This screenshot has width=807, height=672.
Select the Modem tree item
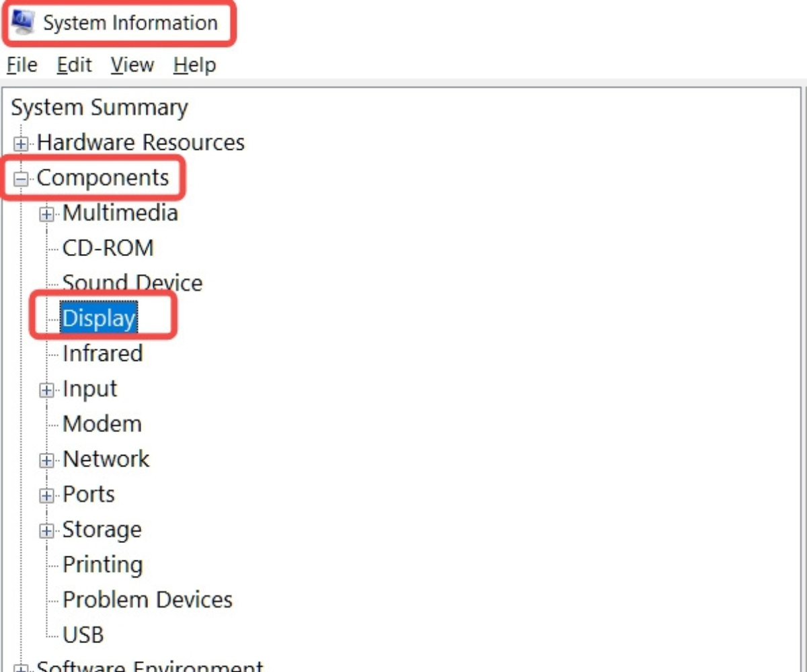click(102, 424)
